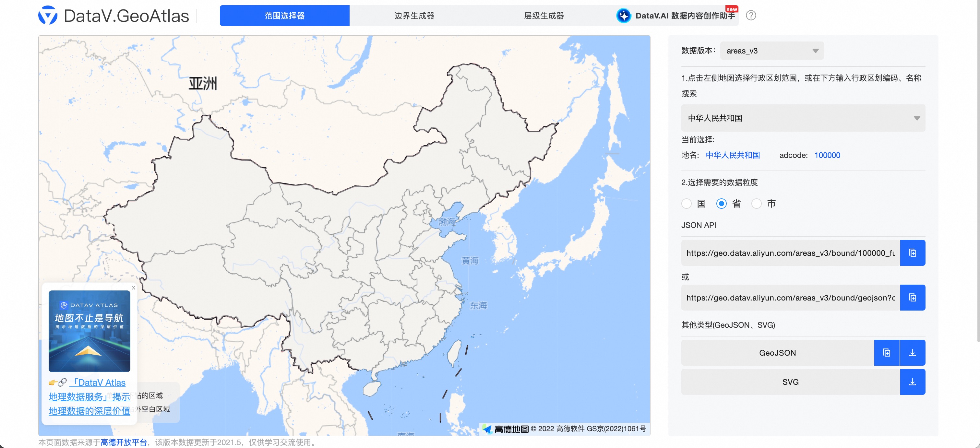Select the 省 data granularity radio
This screenshot has height=448, width=980.
pos(721,204)
